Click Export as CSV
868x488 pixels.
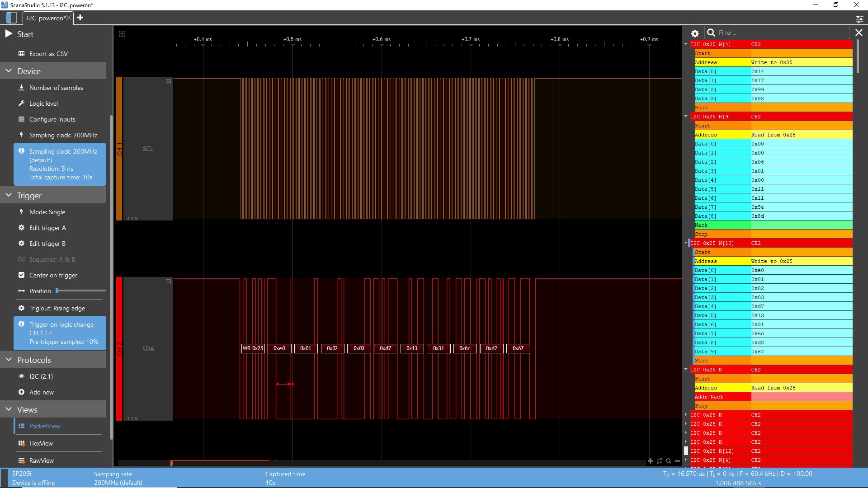tap(48, 54)
